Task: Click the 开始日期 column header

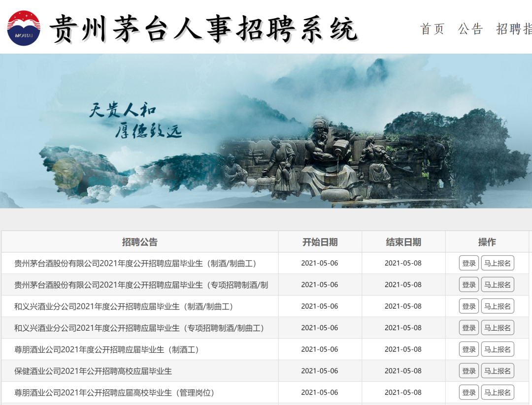Action: point(320,242)
